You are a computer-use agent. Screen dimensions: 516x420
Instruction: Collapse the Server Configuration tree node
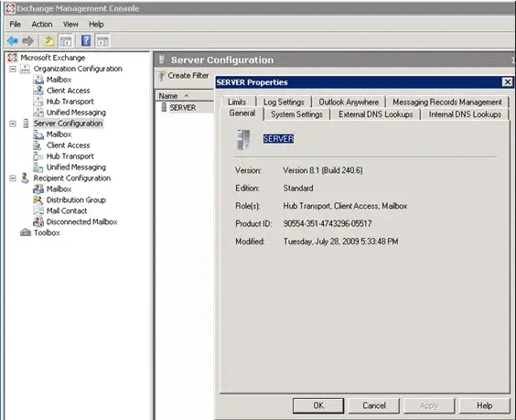(13, 124)
